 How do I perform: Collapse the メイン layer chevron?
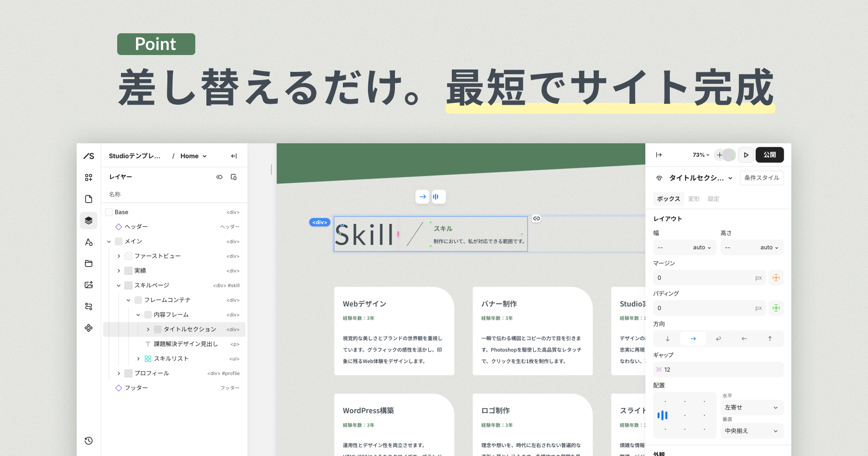pos(109,242)
